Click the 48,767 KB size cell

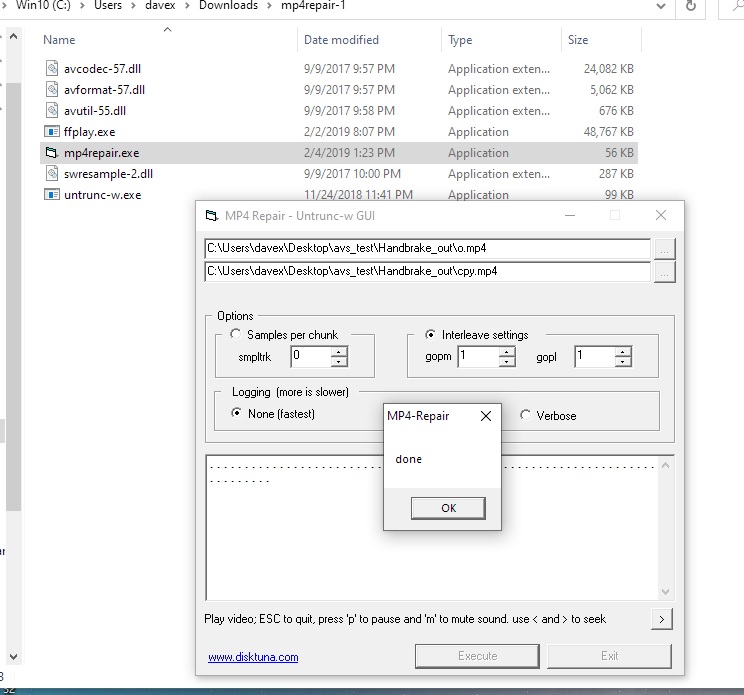(x=608, y=132)
